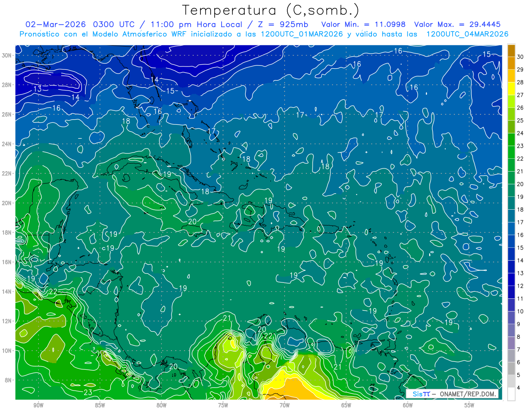Pick the dark blue swatch between 12 and 13
The image size is (532, 411).
point(512,279)
